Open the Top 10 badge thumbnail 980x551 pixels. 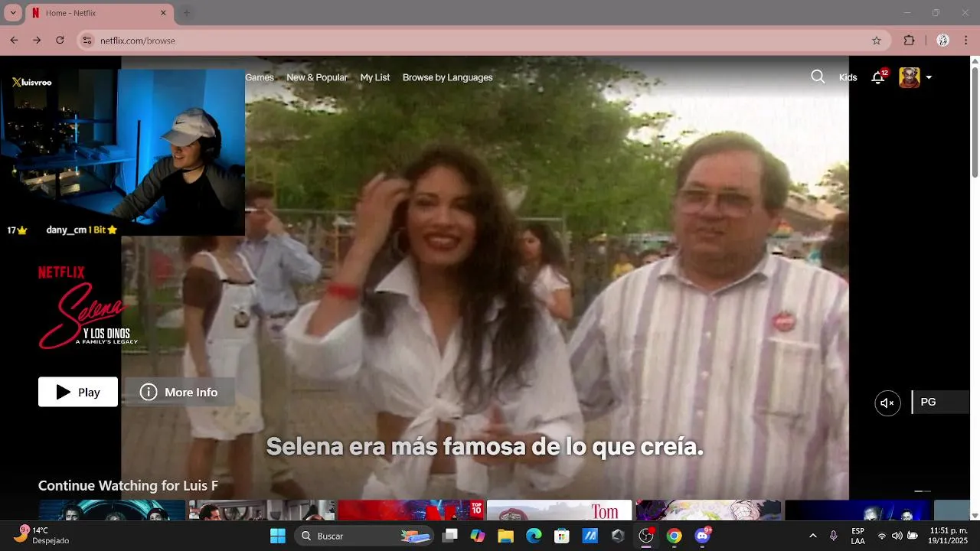[x=410, y=510]
